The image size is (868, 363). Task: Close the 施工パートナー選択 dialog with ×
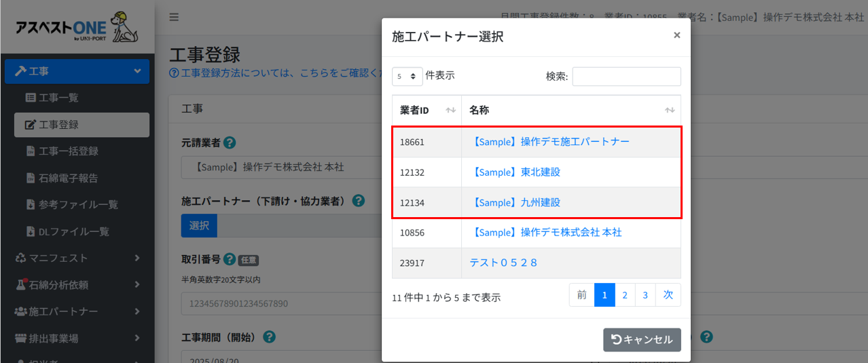point(676,35)
